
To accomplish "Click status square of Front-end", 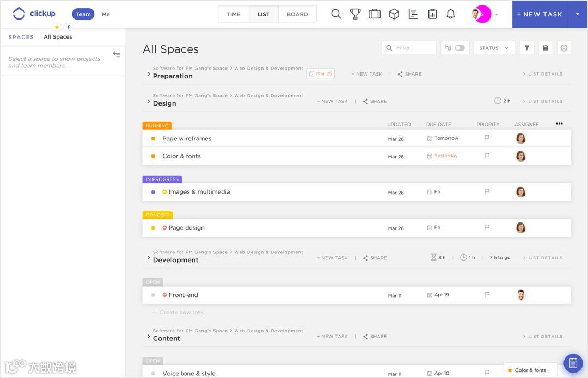I will [153, 295].
